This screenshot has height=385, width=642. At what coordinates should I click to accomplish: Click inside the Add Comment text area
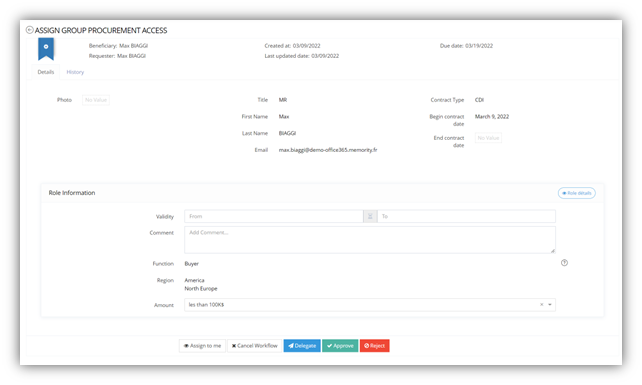click(370, 240)
